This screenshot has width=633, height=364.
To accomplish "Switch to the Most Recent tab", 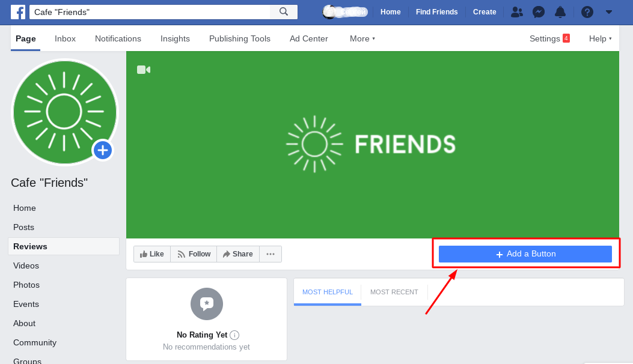I will [394, 292].
